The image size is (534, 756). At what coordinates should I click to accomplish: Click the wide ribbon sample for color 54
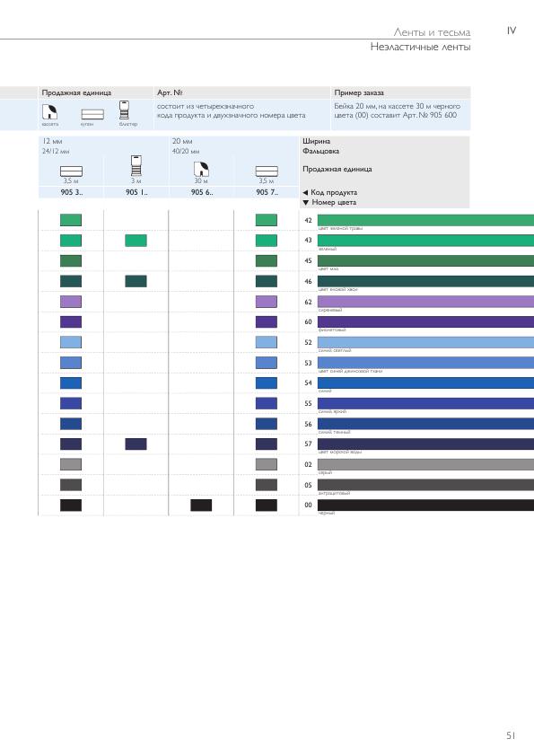coord(425,382)
